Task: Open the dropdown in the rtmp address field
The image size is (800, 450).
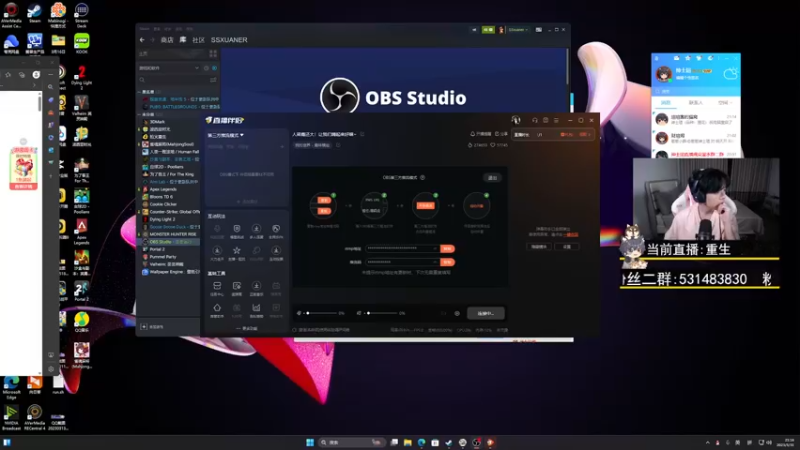Action: click(x=435, y=248)
